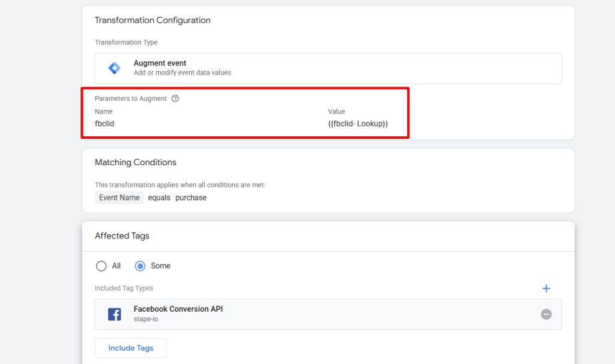
Task: Click the stape-io gallery label
Action: (x=147, y=319)
